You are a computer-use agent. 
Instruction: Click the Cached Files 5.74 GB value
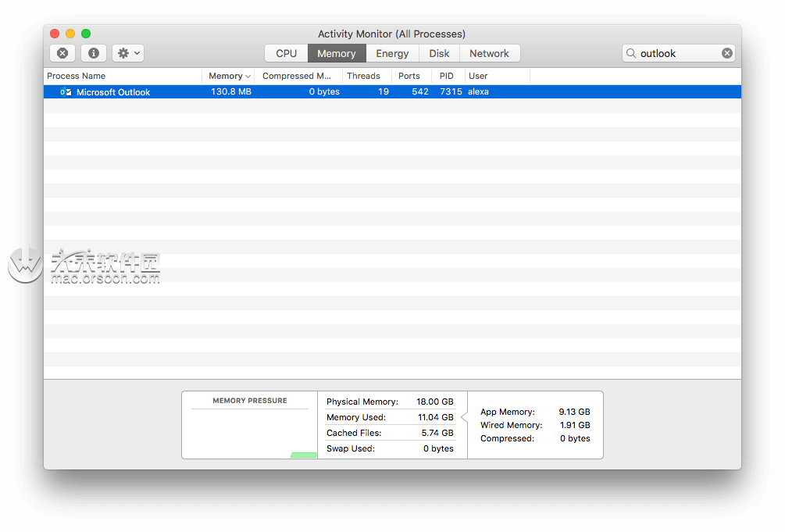pyautogui.click(x=437, y=433)
